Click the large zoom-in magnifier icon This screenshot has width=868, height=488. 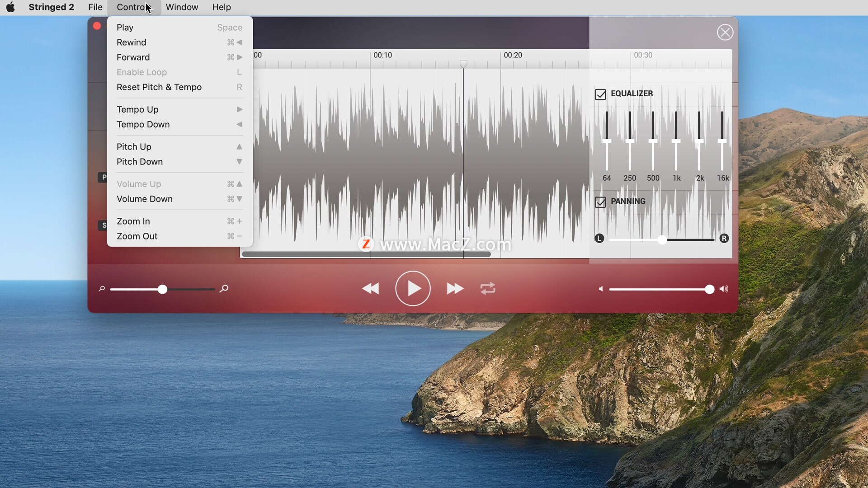(x=224, y=289)
